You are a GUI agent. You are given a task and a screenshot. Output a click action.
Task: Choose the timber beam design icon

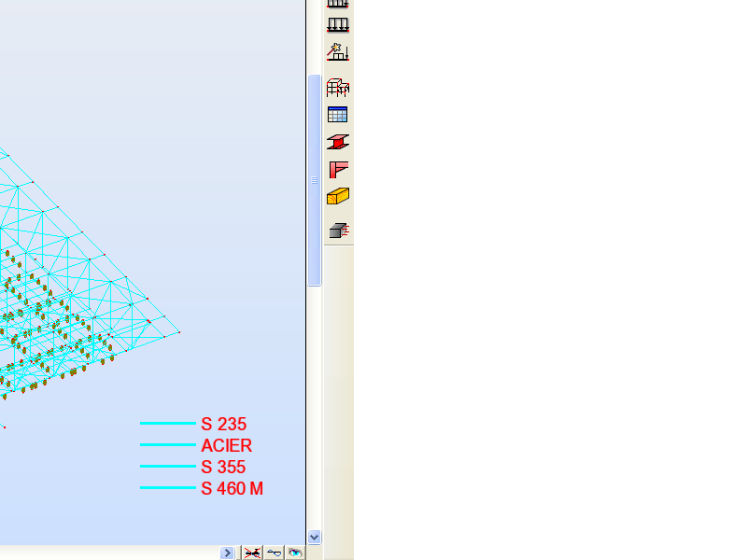click(338, 196)
